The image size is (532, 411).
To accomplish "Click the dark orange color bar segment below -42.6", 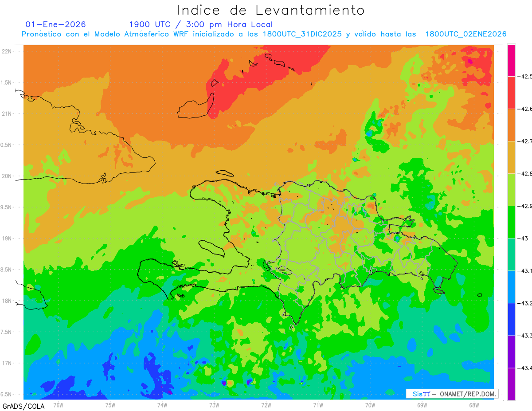I will (511, 125).
